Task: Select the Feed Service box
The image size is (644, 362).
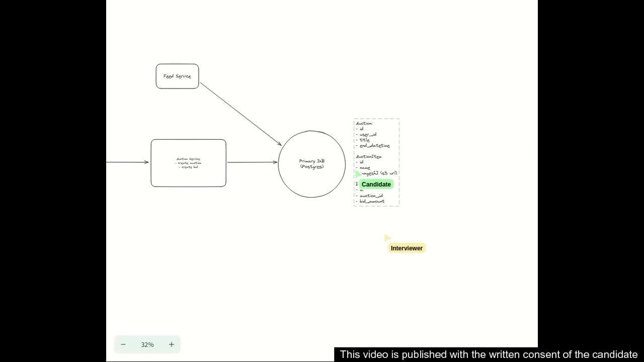Action: (x=177, y=76)
